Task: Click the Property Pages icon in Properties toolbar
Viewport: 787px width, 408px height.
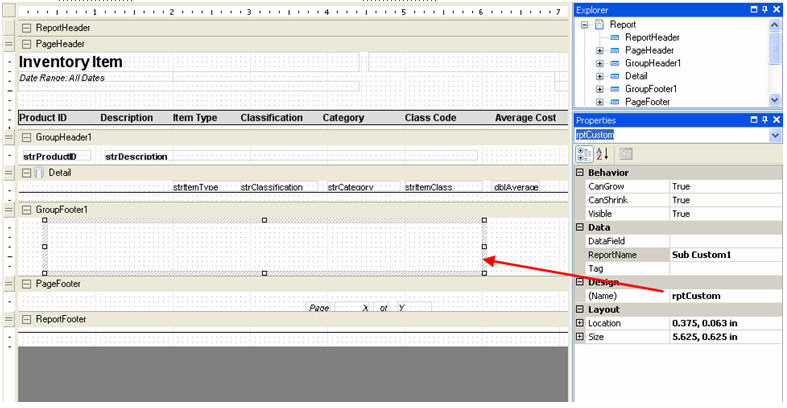Action: [x=626, y=154]
